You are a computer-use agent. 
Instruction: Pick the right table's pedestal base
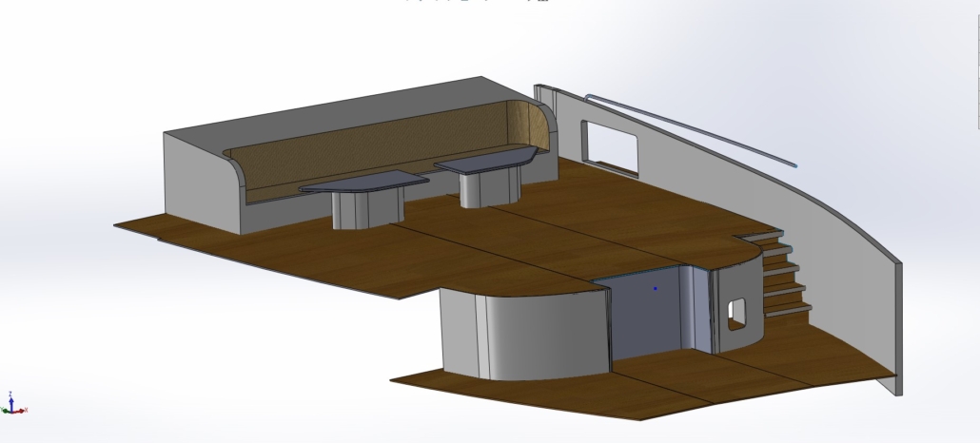point(487,188)
